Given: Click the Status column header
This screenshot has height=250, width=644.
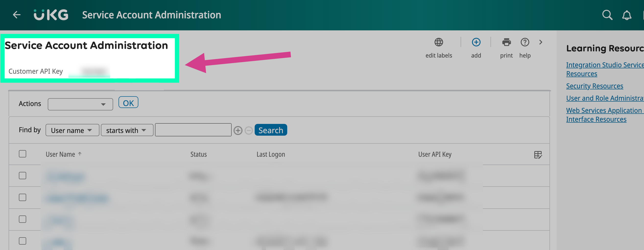Looking at the screenshot, I should 199,155.
